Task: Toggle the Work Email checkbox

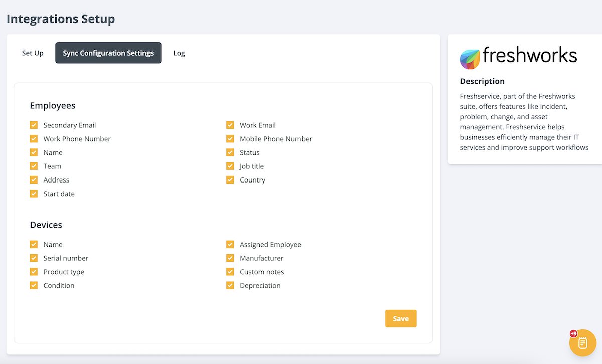Action: coord(230,125)
